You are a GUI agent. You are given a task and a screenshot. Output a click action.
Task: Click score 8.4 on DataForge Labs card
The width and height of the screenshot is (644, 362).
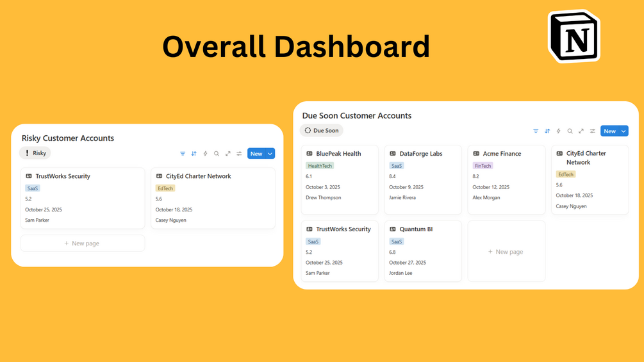pyautogui.click(x=392, y=176)
